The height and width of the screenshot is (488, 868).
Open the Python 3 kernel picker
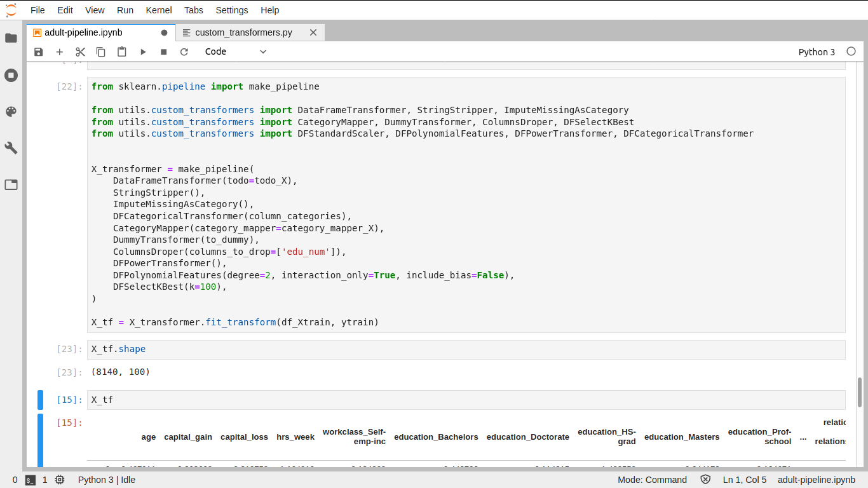[817, 51]
